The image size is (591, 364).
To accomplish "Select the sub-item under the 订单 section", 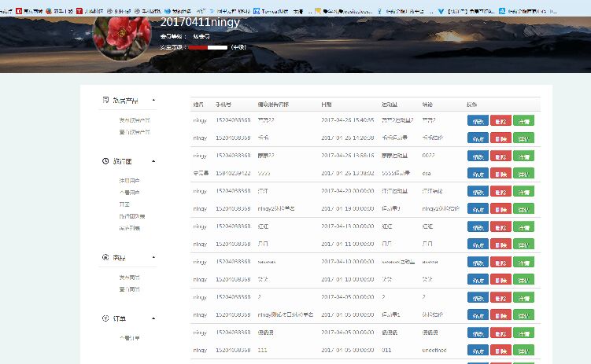I will [129, 338].
